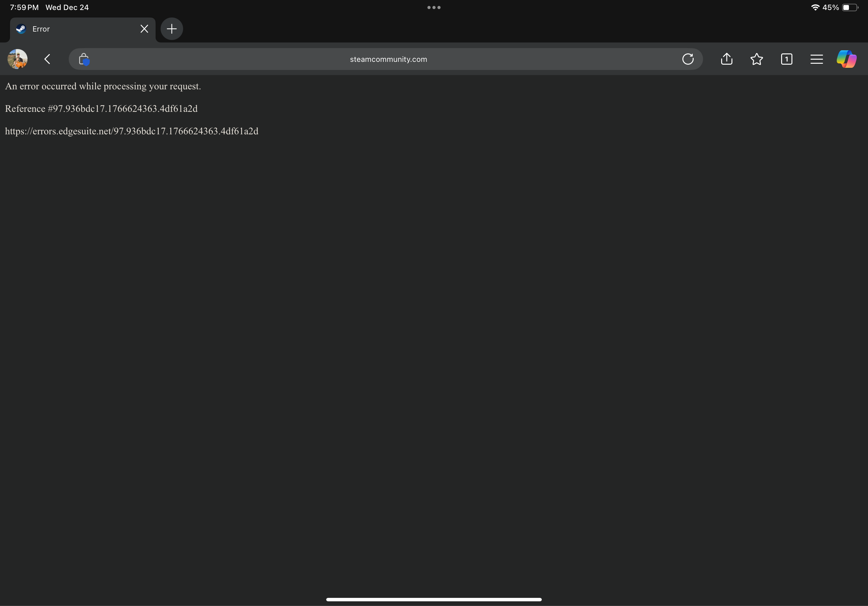This screenshot has height=606, width=868.
Task: Reload the steamcommunity.com page
Action: click(688, 59)
